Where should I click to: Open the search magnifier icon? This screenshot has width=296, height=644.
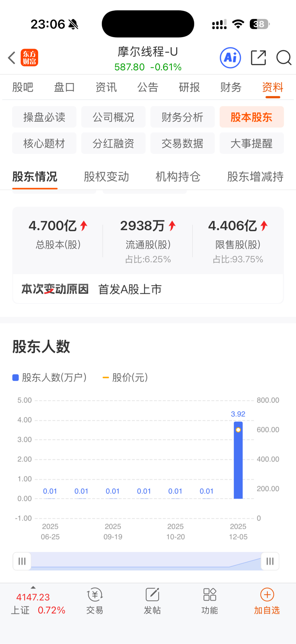click(284, 58)
